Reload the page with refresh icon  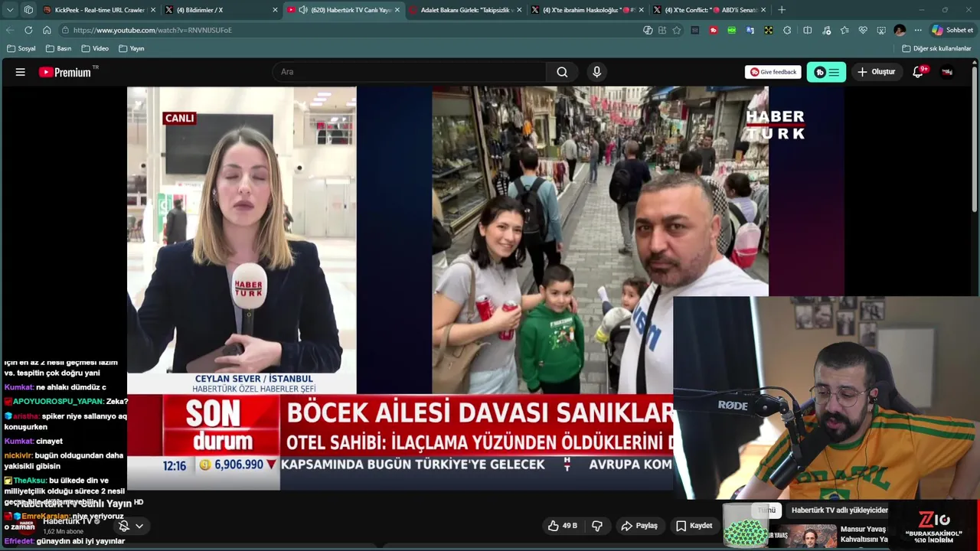(x=28, y=30)
